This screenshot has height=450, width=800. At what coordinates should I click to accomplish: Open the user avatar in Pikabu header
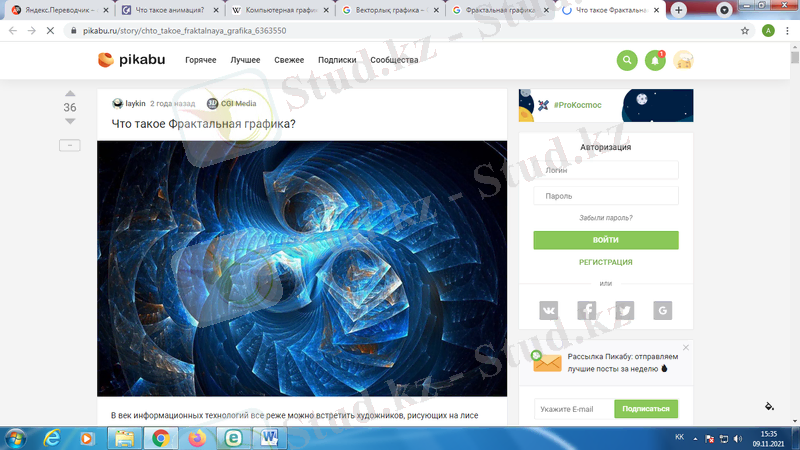click(683, 60)
